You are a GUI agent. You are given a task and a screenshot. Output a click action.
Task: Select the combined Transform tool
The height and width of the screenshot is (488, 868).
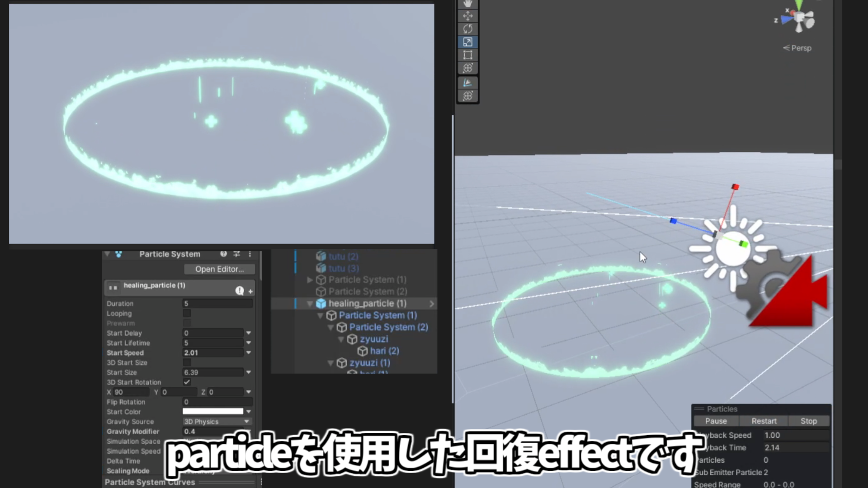(x=467, y=67)
